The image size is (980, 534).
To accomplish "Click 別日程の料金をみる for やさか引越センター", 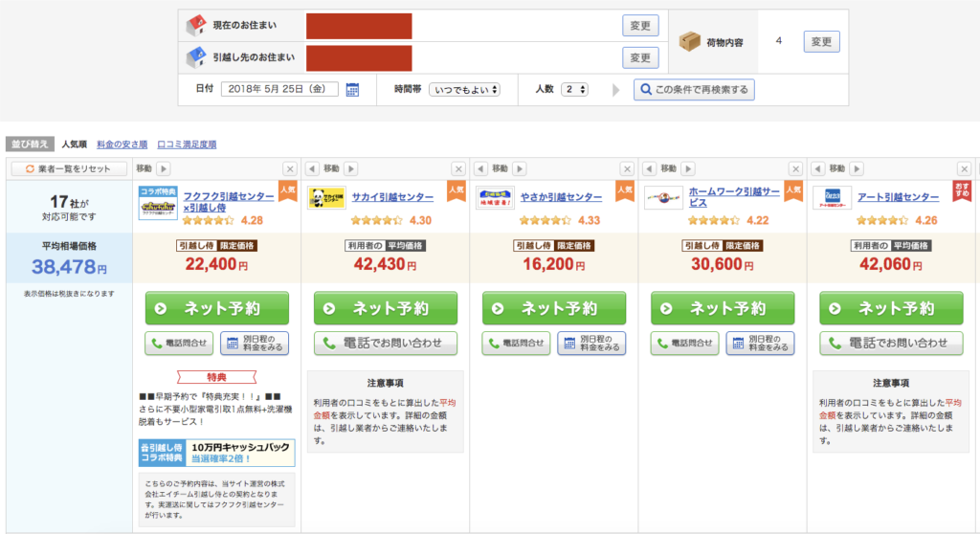I will [x=591, y=344].
